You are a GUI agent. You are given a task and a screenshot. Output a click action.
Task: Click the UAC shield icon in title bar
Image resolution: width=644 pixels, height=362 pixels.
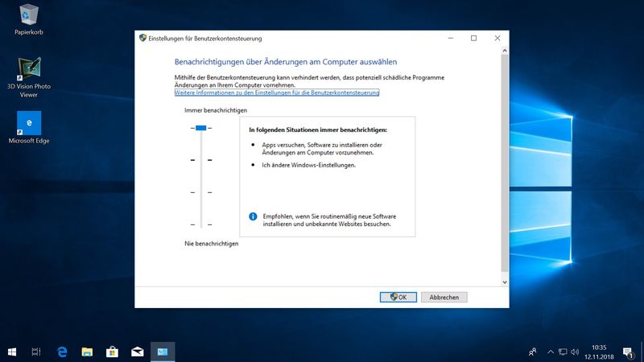tap(142, 38)
